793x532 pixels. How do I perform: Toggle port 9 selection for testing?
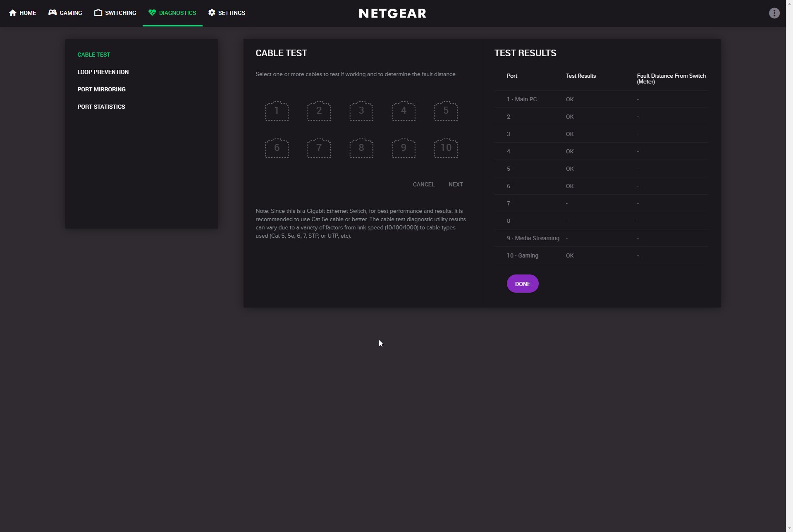coord(404,148)
